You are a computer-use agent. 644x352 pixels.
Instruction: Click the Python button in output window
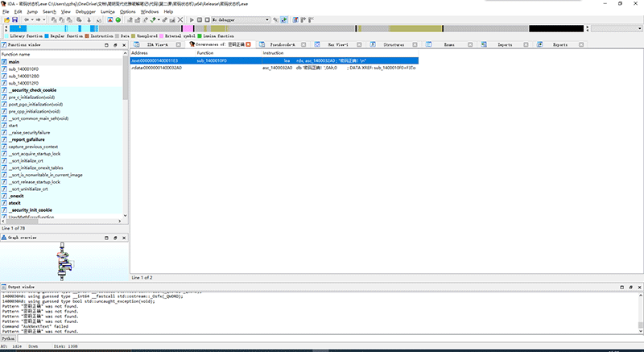[x=9, y=338]
